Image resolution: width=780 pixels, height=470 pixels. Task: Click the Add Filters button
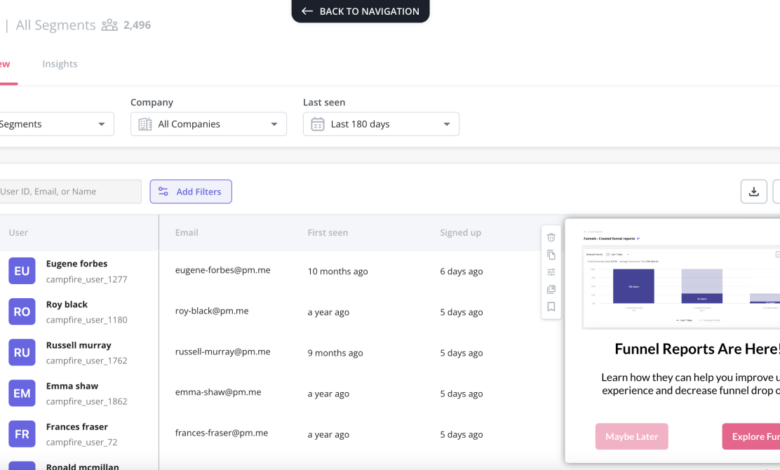pos(191,191)
